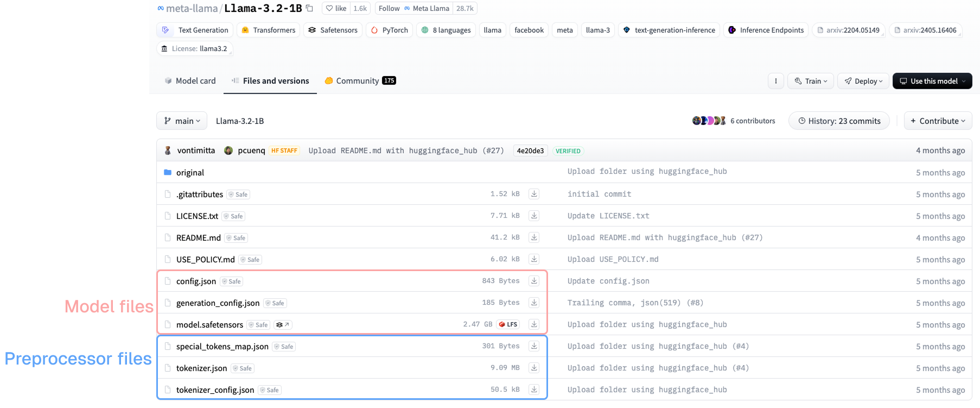980x408 pixels.
Task: Copy the model name with the copy icon
Action: pos(309,8)
